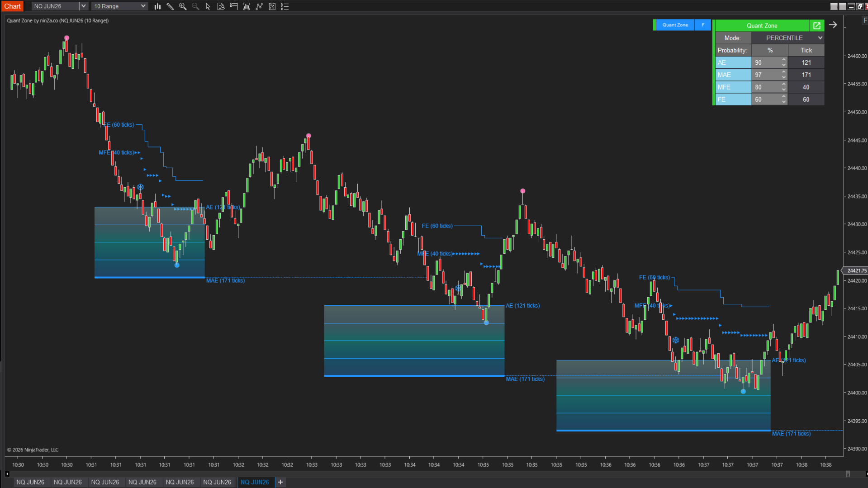This screenshot has width=868, height=488.
Task: Expand the NQ JUN26 instrument dropdown
Action: pyautogui.click(x=83, y=6)
